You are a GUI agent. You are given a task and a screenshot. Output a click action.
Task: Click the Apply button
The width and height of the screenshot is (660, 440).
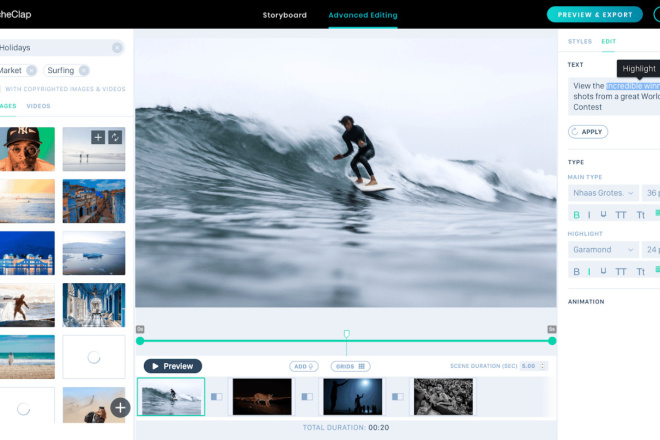coord(588,132)
